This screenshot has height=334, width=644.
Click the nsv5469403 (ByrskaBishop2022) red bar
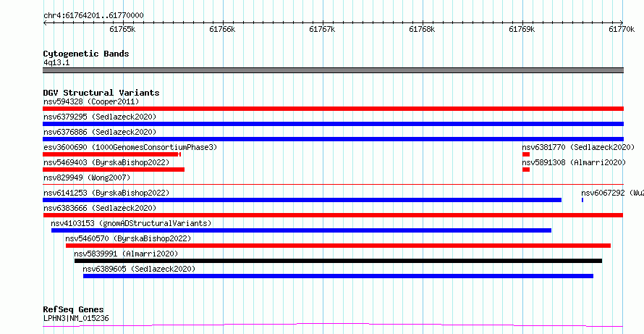pyautogui.click(x=114, y=170)
